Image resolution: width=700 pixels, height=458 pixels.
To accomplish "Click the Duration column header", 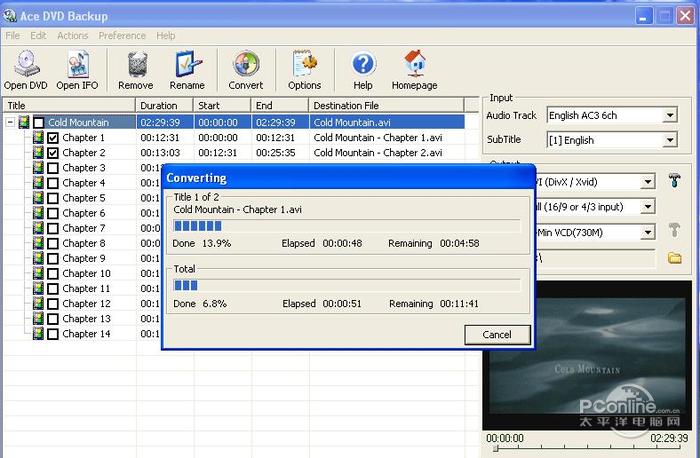I will (164, 106).
